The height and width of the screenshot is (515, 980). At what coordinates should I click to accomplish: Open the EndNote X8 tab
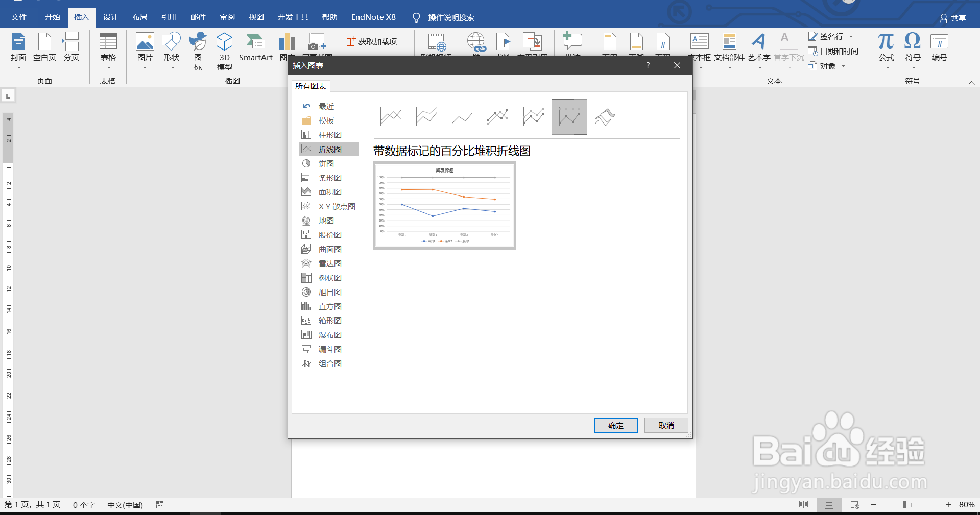[373, 17]
